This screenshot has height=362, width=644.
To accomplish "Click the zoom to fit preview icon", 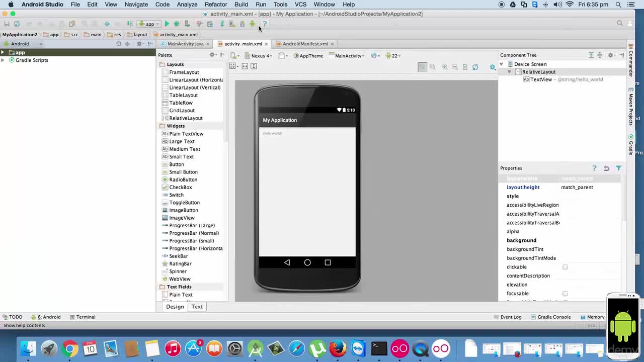I will (x=423, y=67).
